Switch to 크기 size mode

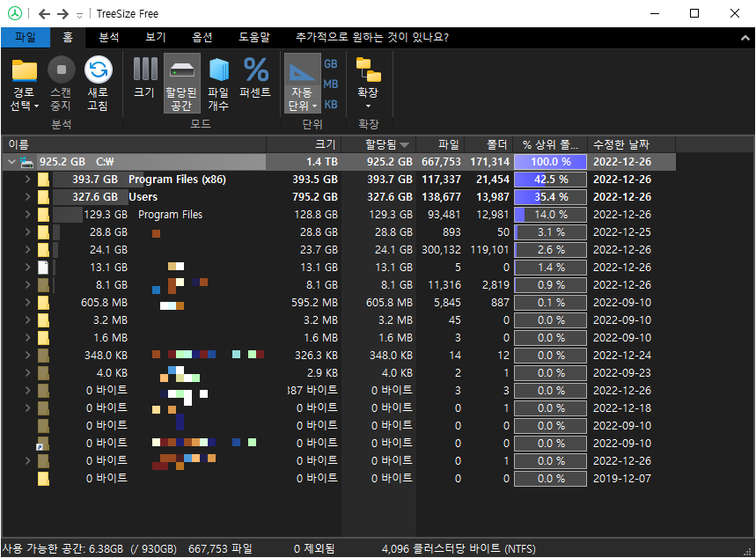(x=144, y=79)
